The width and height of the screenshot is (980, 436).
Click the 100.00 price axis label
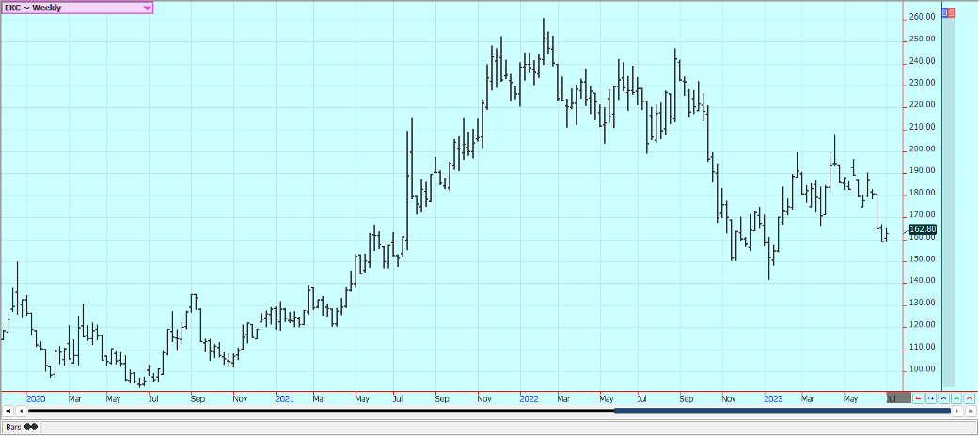tap(923, 368)
